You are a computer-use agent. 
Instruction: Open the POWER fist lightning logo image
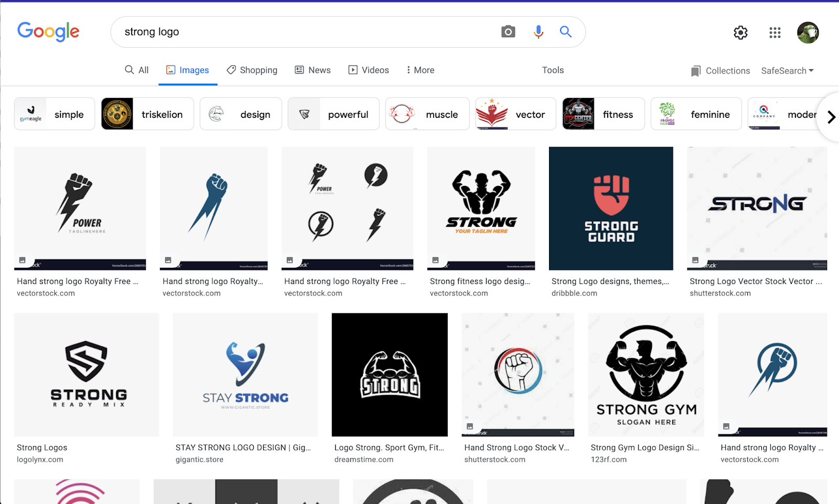tap(80, 209)
